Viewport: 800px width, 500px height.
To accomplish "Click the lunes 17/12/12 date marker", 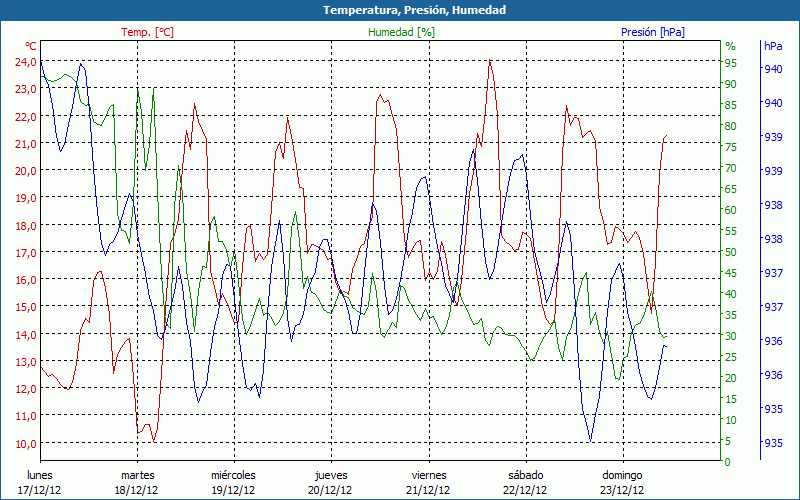I will pos(40,482).
